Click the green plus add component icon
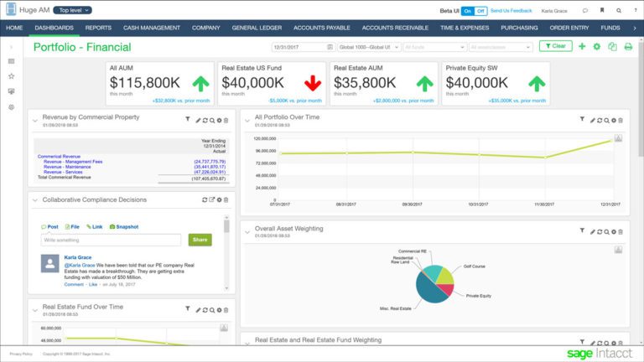The width and height of the screenshot is (644, 362). 583,46
